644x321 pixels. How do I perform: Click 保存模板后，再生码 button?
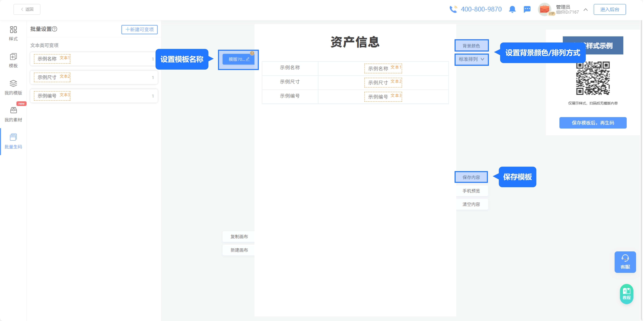(593, 123)
